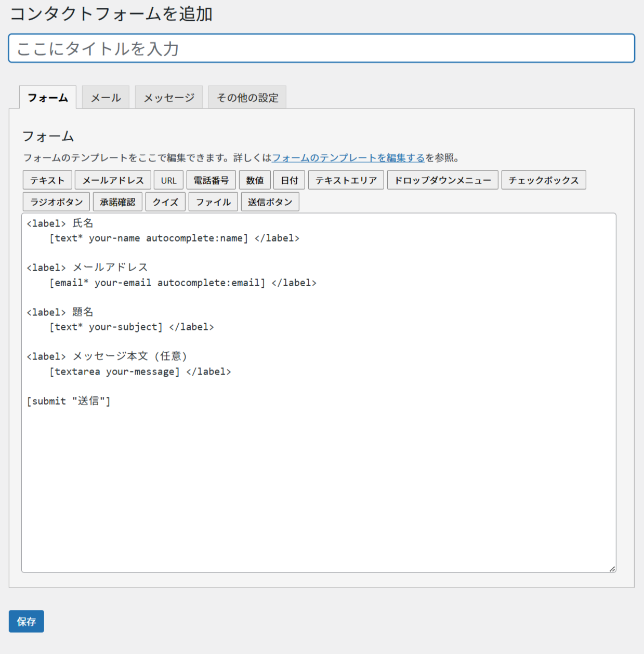Insert a テキストエリア tag
This screenshot has width=644, height=654.
click(x=346, y=180)
